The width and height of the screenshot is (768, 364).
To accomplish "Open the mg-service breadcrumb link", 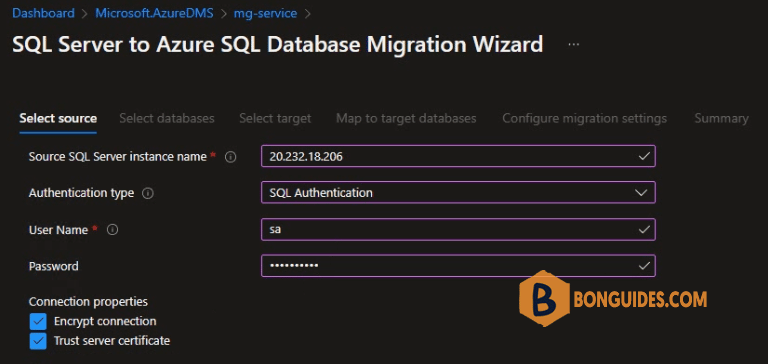I will (x=265, y=13).
